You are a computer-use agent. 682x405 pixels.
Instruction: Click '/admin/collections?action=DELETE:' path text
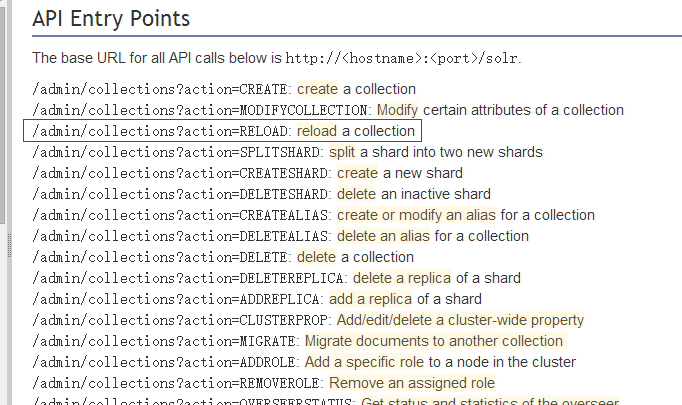(160, 257)
